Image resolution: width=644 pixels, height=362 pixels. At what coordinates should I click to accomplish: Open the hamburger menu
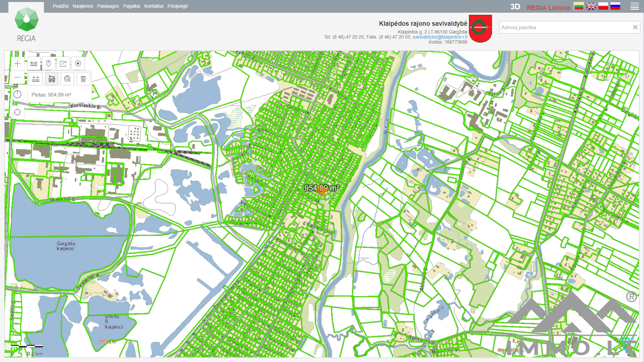tap(635, 6)
